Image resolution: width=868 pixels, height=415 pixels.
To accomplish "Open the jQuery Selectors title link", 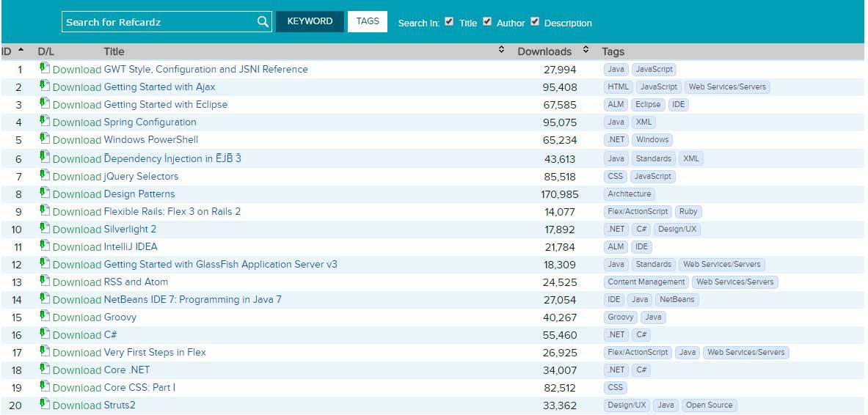I will point(141,177).
